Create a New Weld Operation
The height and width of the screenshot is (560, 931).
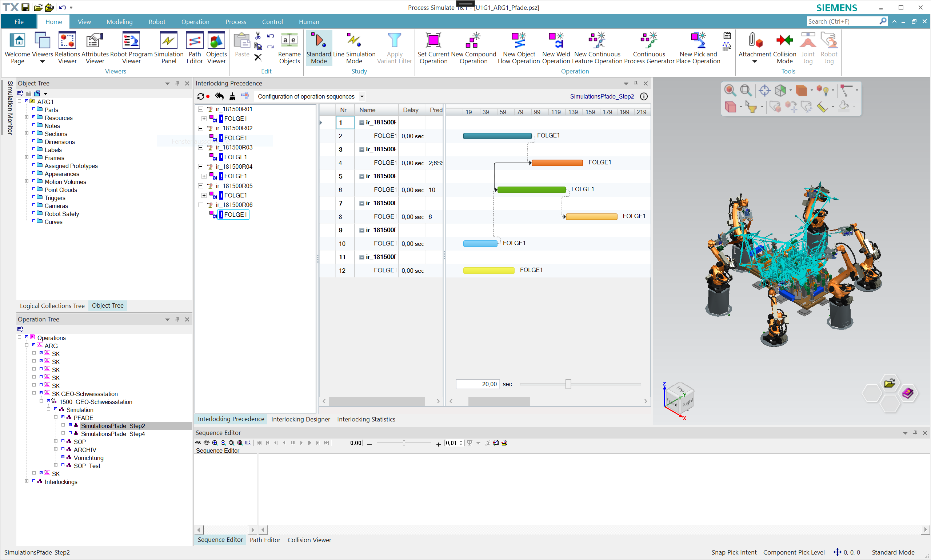pos(556,48)
